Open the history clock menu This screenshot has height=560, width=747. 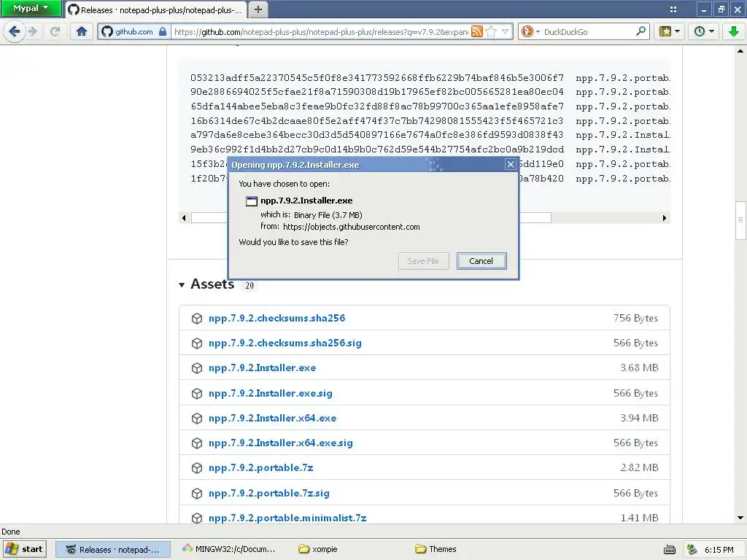[704, 32]
